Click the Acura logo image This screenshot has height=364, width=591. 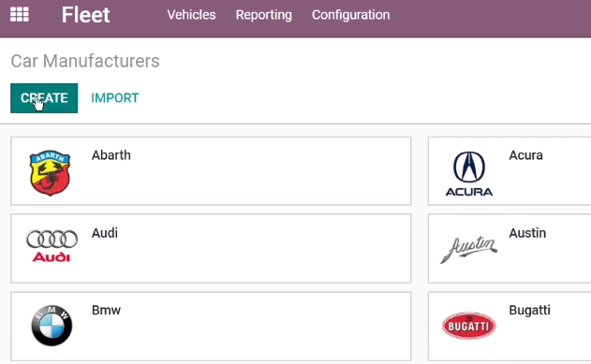[469, 173]
